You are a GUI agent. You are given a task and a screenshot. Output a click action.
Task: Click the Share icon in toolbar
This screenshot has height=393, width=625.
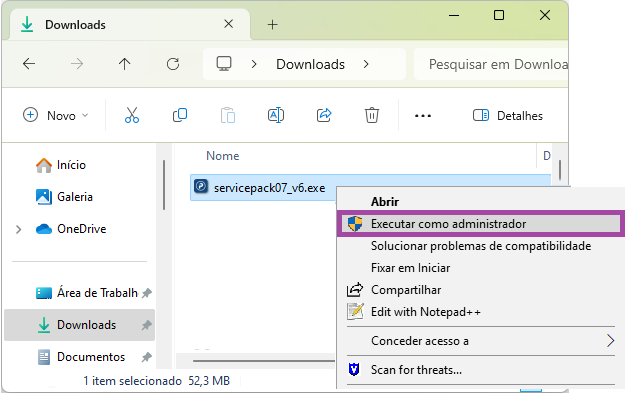pyautogui.click(x=324, y=115)
